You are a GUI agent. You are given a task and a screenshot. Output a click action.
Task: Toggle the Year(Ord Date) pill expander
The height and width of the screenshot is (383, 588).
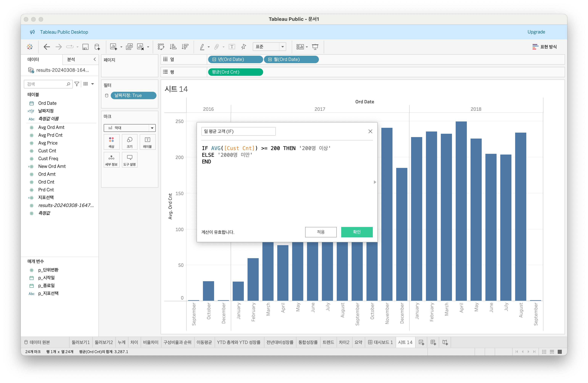pos(214,59)
